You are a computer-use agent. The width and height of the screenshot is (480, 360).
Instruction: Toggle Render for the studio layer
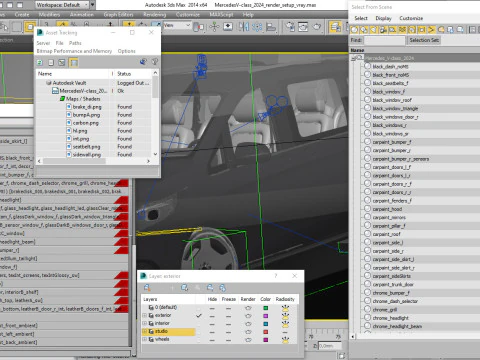click(x=248, y=332)
